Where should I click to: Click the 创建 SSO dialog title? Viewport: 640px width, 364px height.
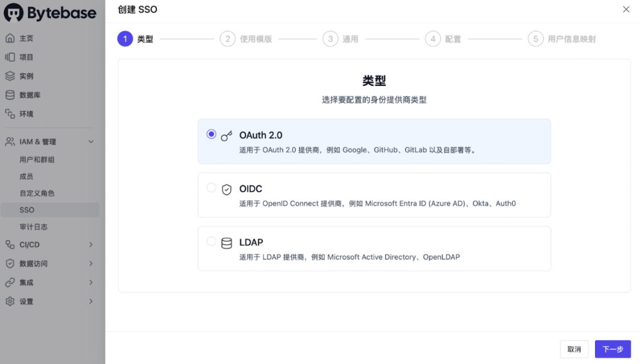[x=137, y=9]
